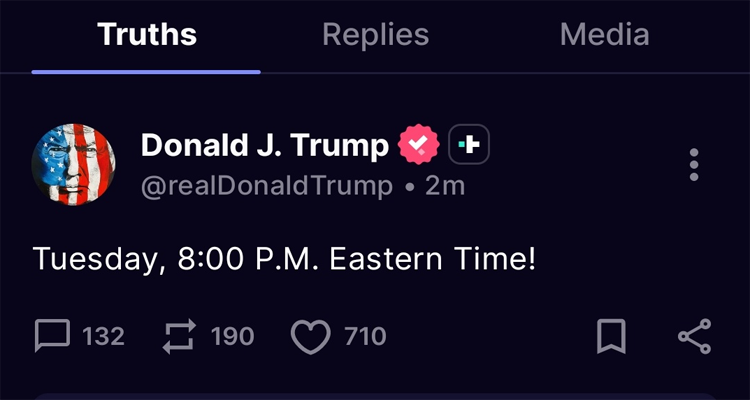The height and width of the screenshot is (400, 750).
Task: Select the Media tab
Action: click(x=604, y=35)
